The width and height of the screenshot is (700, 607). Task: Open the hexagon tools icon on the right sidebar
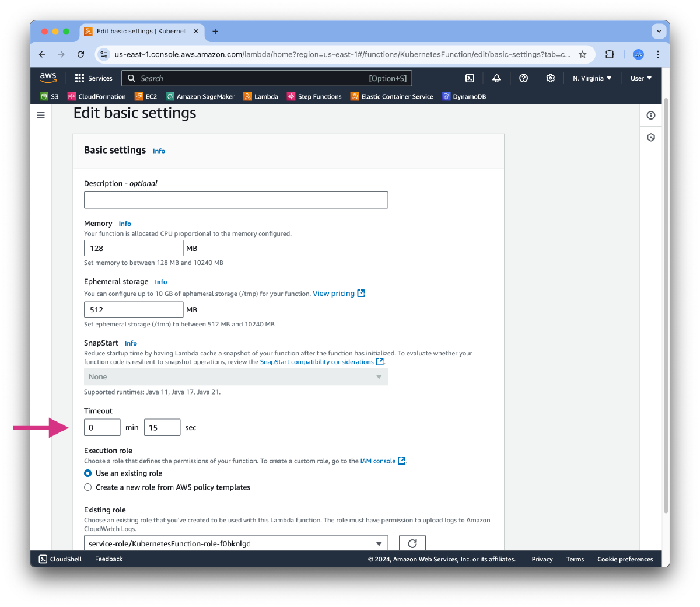click(x=651, y=138)
